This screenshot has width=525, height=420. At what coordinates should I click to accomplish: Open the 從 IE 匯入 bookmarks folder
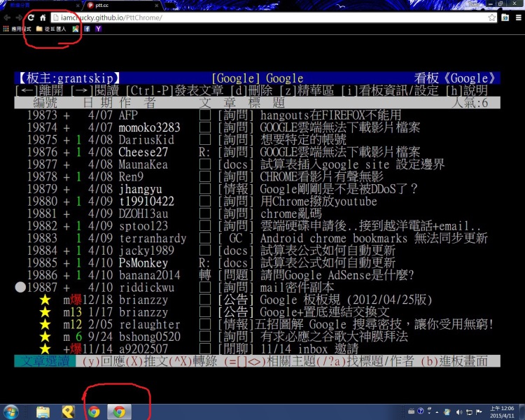click(x=51, y=29)
